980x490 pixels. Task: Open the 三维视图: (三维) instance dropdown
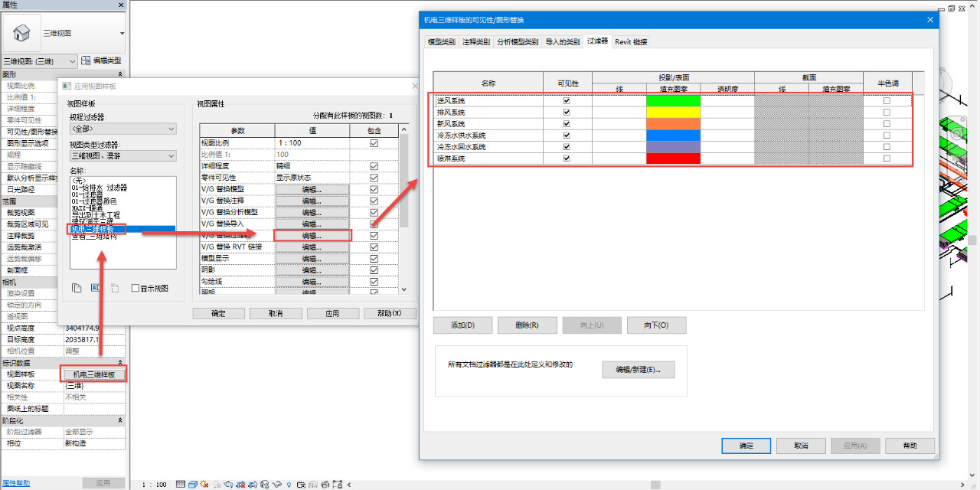[x=40, y=60]
